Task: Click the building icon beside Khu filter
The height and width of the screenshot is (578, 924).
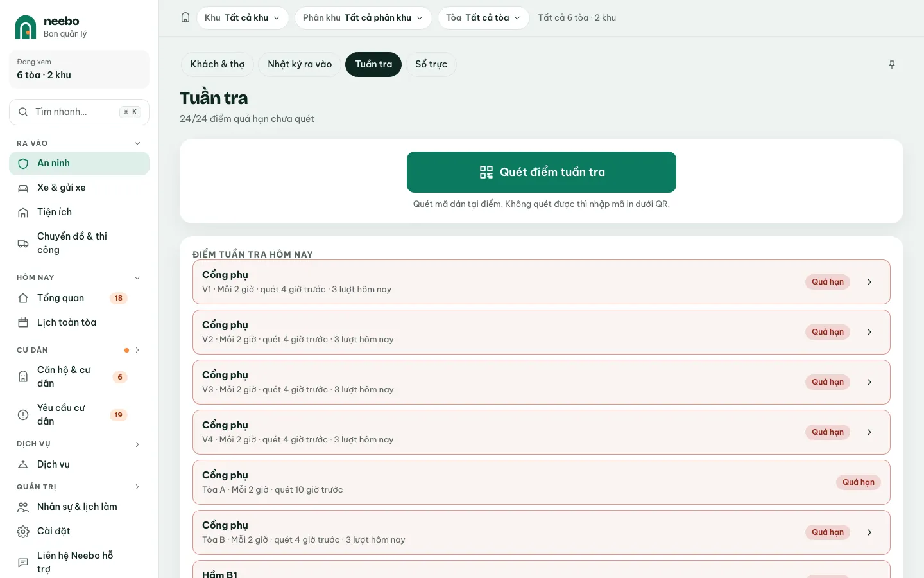Action: (x=185, y=18)
